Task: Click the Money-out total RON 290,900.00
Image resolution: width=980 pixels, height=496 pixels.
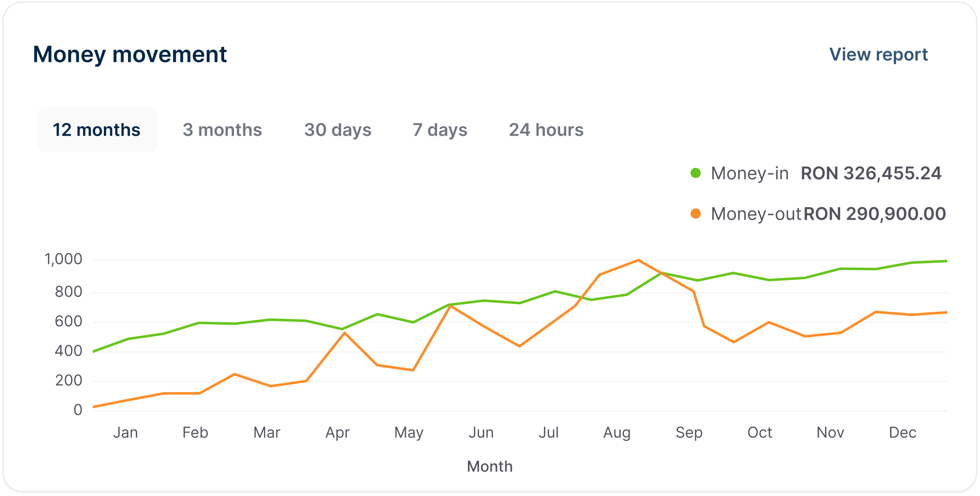Action: pos(875,214)
